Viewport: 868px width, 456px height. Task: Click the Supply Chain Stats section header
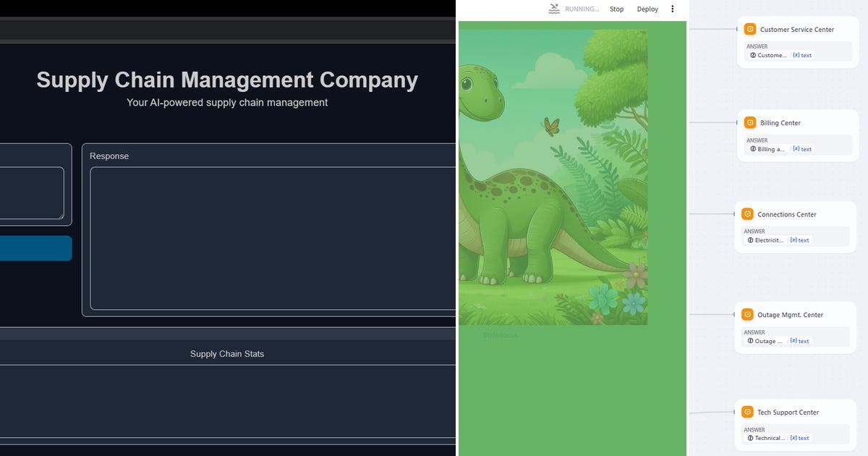point(227,354)
